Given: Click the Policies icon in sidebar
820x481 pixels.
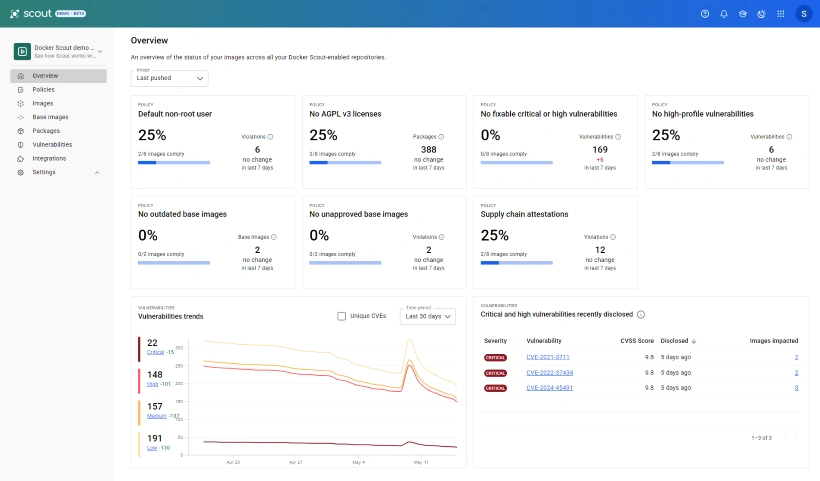Looking at the screenshot, I should pos(21,90).
